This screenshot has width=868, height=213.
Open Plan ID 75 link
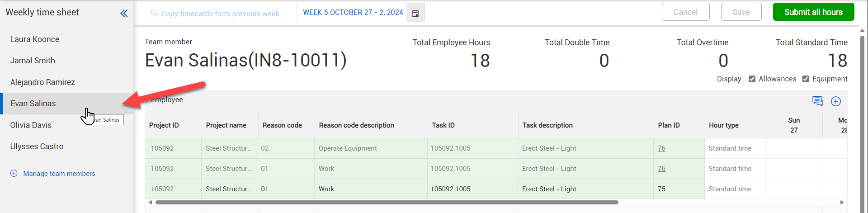(x=661, y=189)
